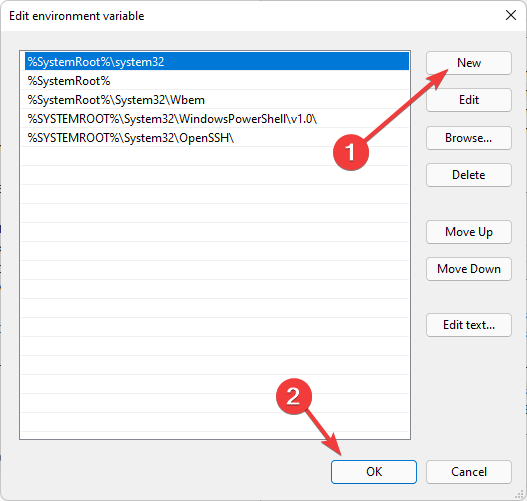527x501 pixels.
Task: Click the Edit button
Action: [x=469, y=100]
